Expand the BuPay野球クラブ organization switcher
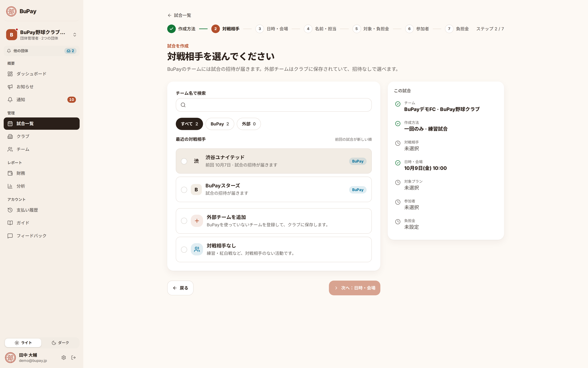The height and width of the screenshot is (368, 588). click(41, 35)
